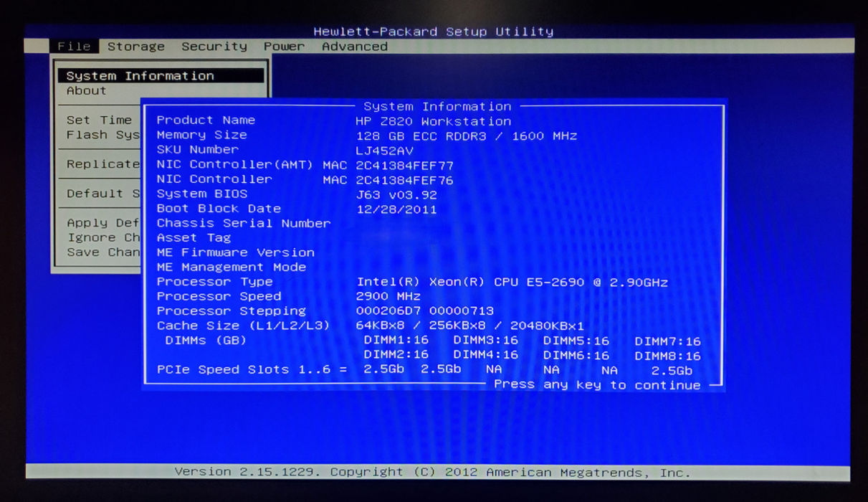Open the Power menu
The image size is (868, 502).
[x=285, y=47]
